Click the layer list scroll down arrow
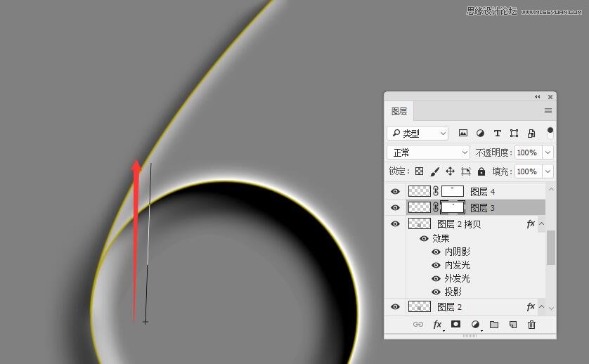Image resolution: width=589 pixels, height=364 pixels. (x=551, y=308)
